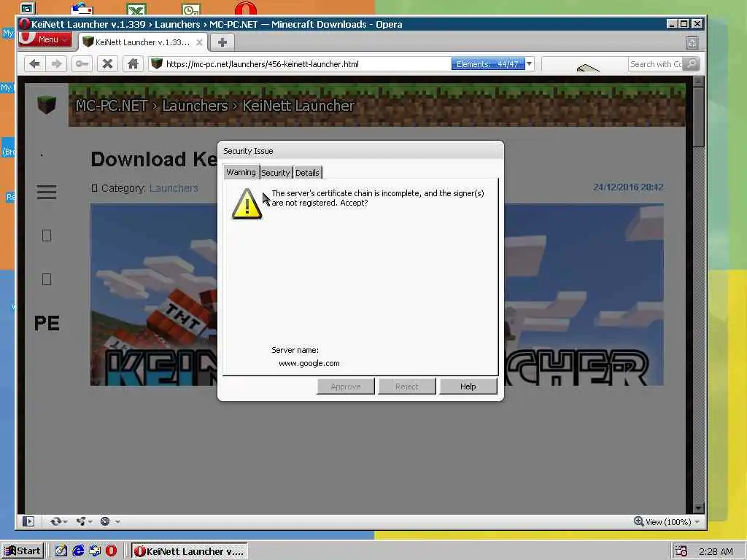
Task: Open the Windows Start button
Action: tap(23, 551)
